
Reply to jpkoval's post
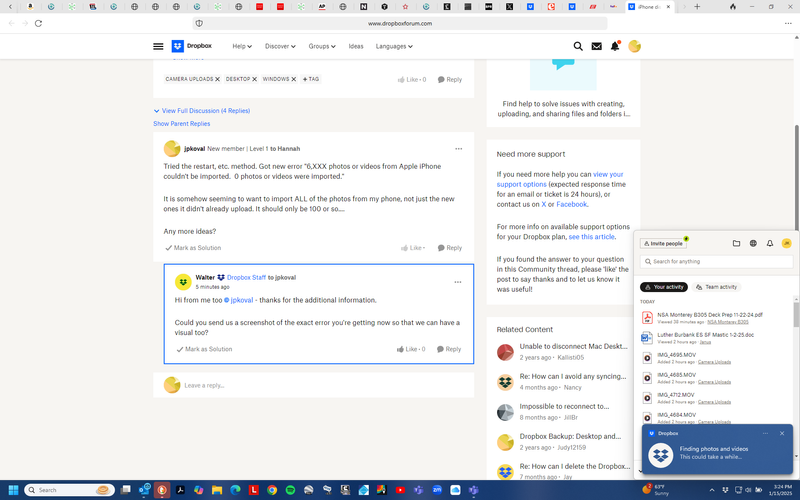tap(449, 248)
